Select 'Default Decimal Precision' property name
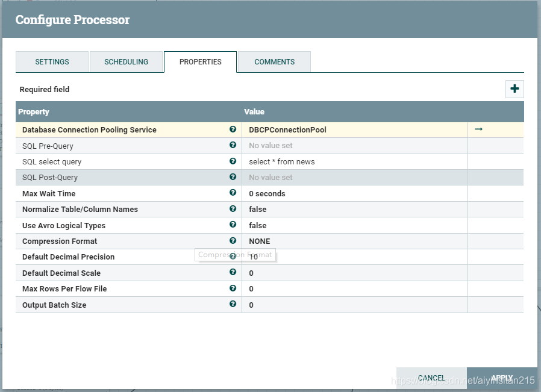 68,257
